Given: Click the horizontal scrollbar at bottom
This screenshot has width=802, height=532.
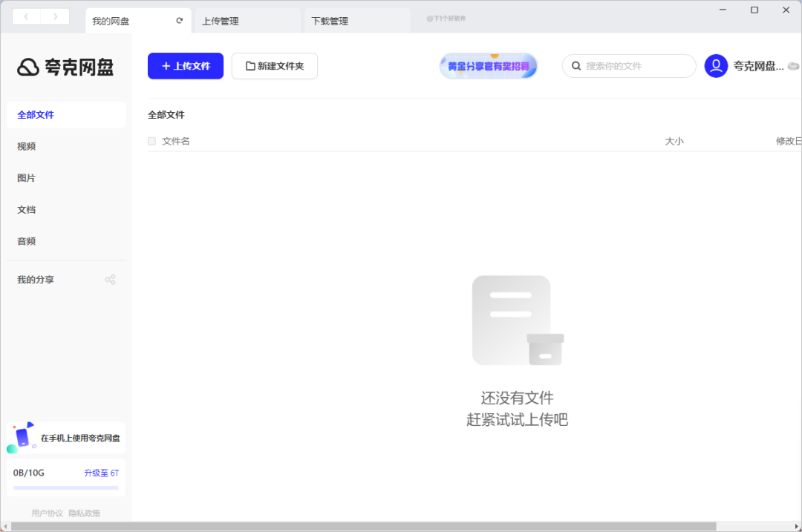Looking at the screenshot, I should coord(364,526).
